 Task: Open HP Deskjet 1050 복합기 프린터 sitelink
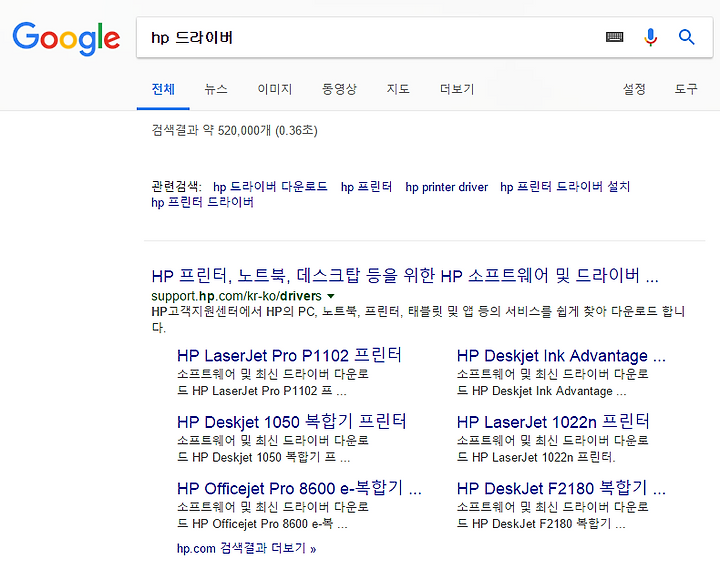click(x=292, y=422)
